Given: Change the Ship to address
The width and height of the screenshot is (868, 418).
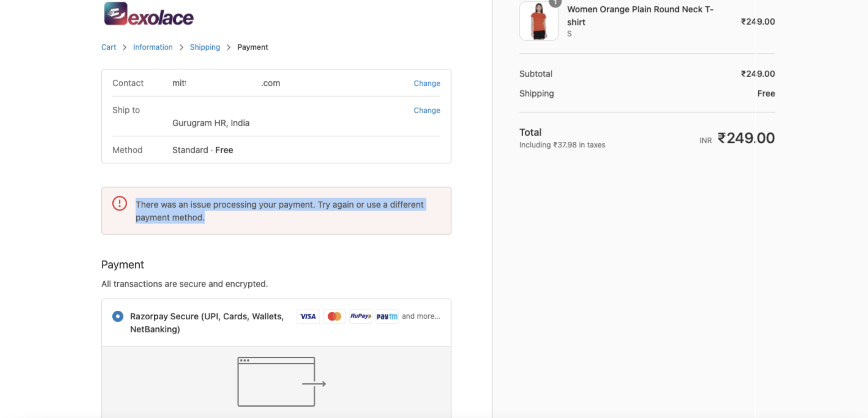Looking at the screenshot, I should point(427,110).
